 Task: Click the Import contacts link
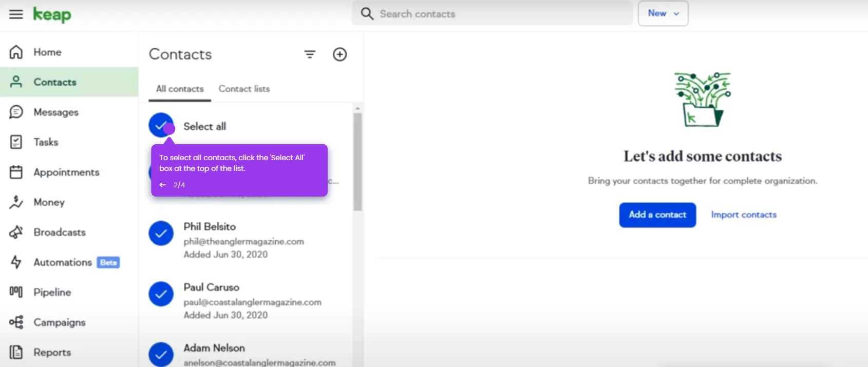pos(744,215)
